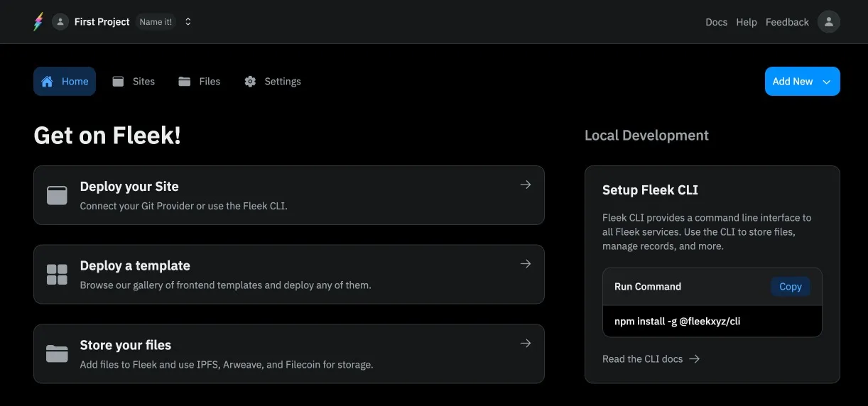868x406 pixels.
Task: Click the Help link in header
Action: tap(747, 22)
